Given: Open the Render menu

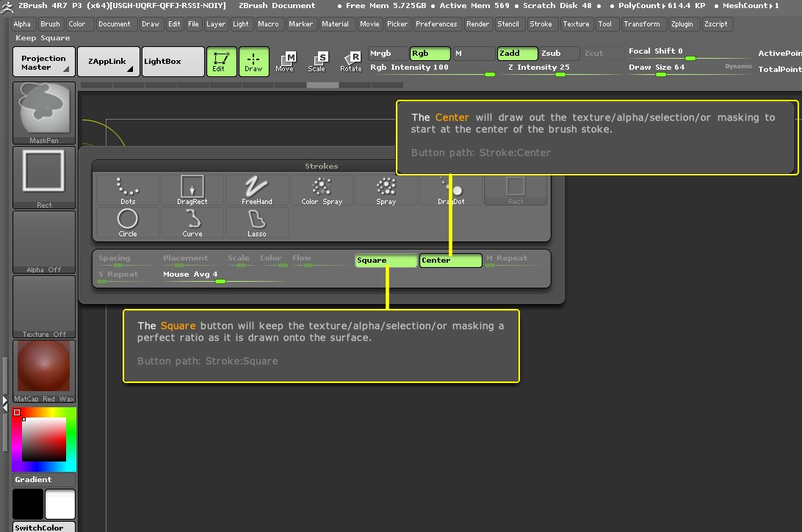Looking at the screenshot, I should tap(477, 24).
